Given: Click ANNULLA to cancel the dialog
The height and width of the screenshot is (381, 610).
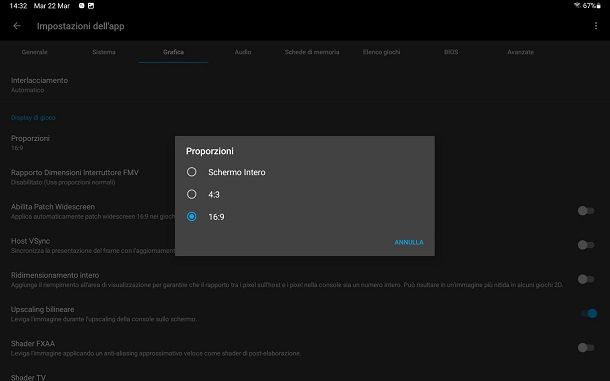Looking at the screenshot, I should (x=409, y=242).
